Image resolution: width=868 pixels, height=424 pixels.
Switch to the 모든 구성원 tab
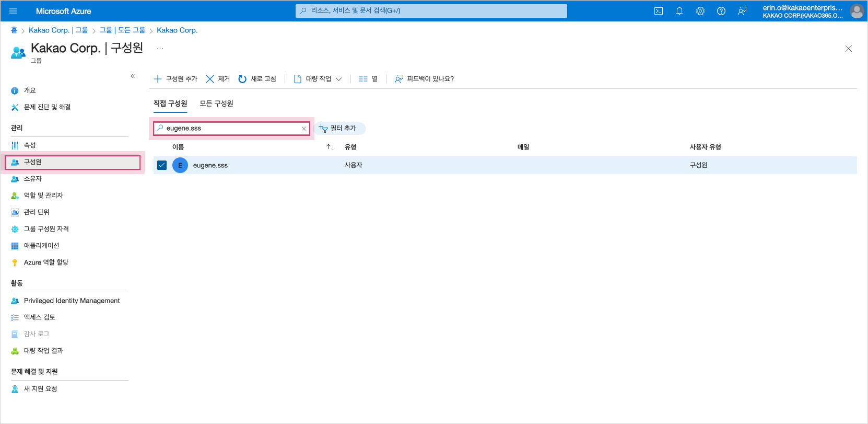pyautogui.click(x=216, y=104)
